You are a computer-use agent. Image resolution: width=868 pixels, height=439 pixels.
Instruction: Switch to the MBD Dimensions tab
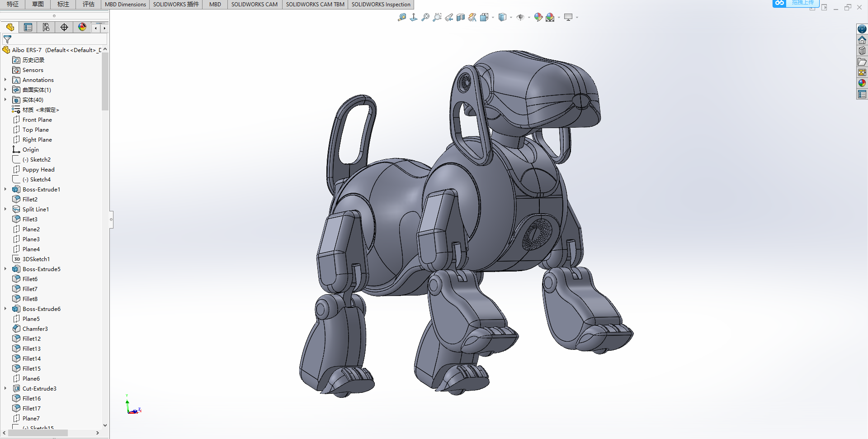point(125,5)
